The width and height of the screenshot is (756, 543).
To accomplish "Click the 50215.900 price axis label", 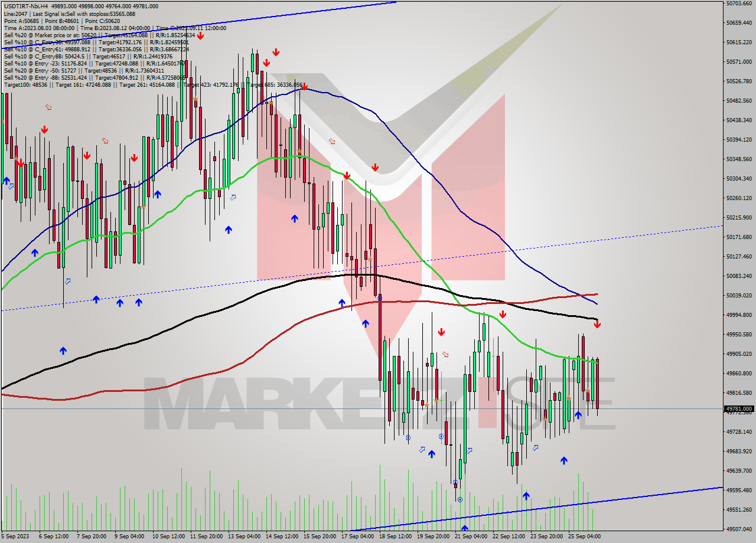I will tap(739, 217).
